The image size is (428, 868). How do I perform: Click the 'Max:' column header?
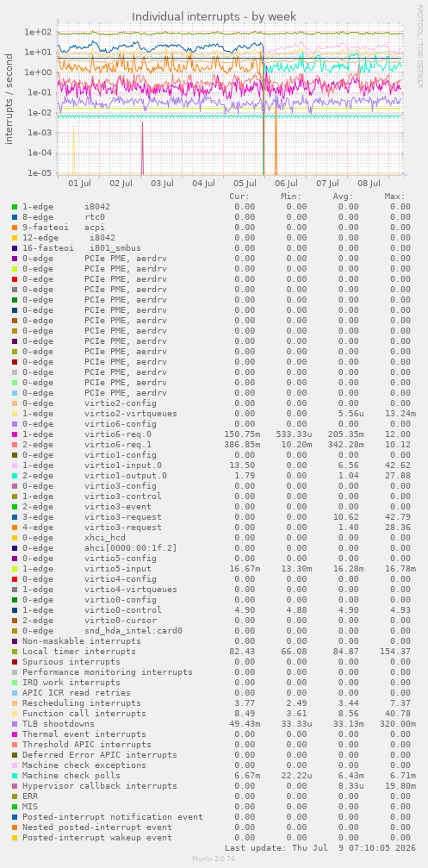click(394, 197)
